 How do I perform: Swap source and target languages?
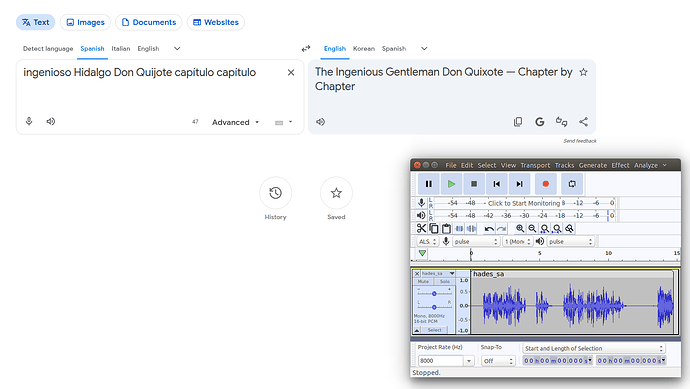(306, 48)
